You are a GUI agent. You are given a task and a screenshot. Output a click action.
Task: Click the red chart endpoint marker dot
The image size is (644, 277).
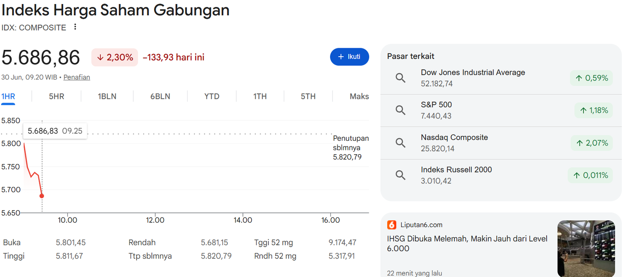[x=42, y=196]
